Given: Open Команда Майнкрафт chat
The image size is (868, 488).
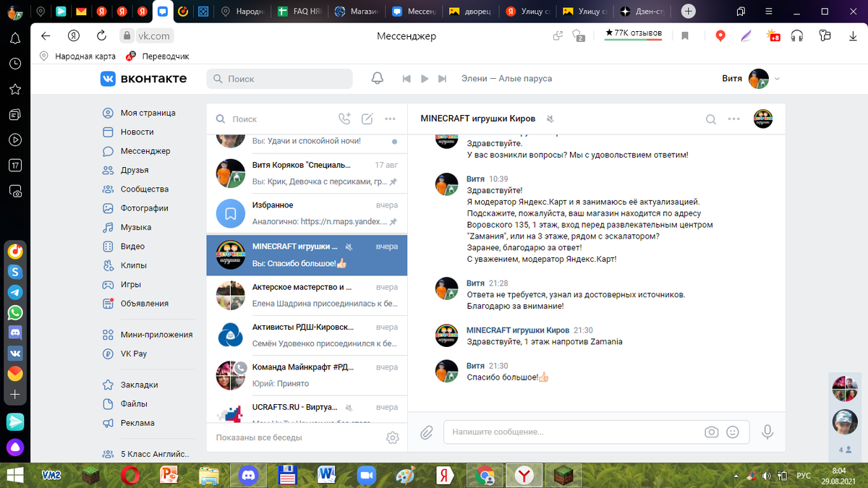Looking at the screenshot, I should 307,376.
